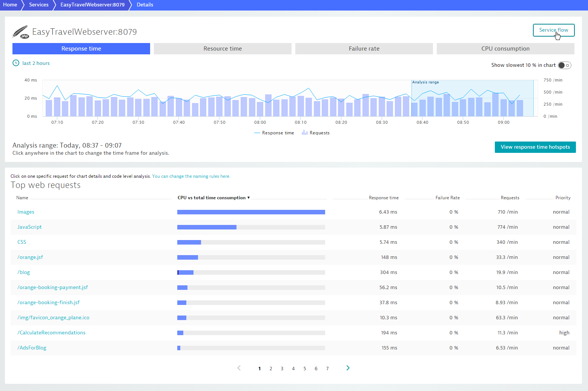Sort by the Requests column header
The height and width of the screenshot is (391, 588).
510,198
